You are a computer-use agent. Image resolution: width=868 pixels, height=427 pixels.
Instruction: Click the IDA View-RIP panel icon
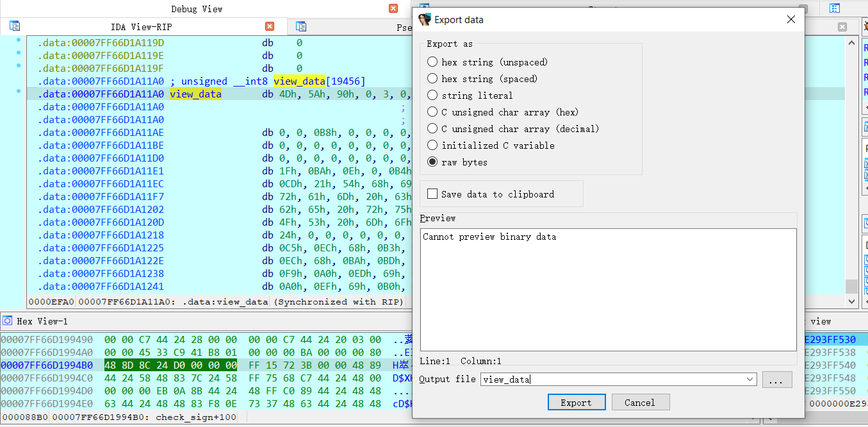tap(15, 26)
